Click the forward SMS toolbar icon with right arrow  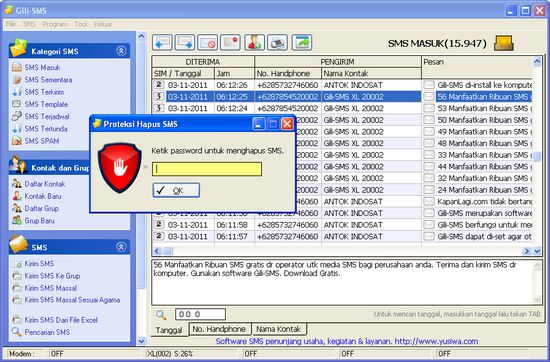coord(185,42)
